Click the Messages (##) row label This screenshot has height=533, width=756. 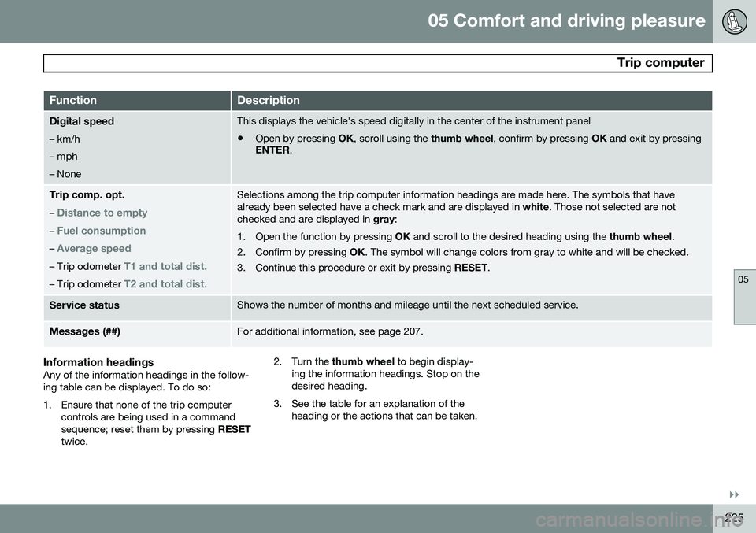pos(85,331)
